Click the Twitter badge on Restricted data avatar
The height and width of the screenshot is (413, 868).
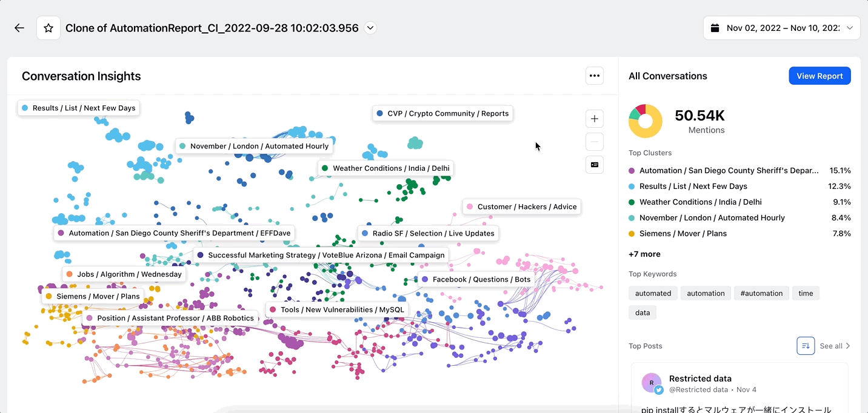click(658, 390)
